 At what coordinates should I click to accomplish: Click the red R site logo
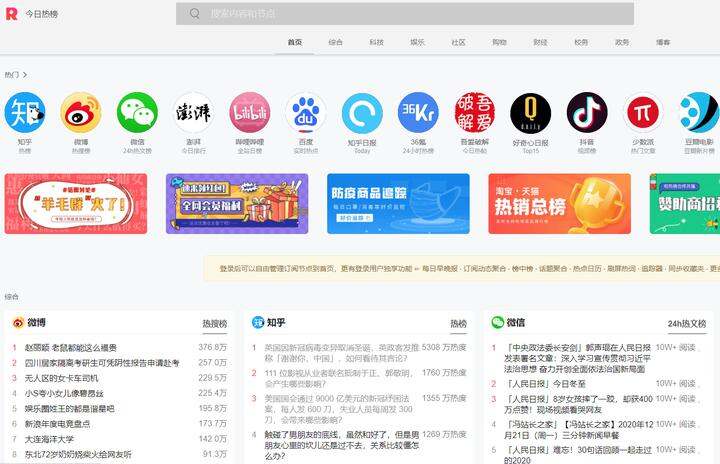coord(11,14)
